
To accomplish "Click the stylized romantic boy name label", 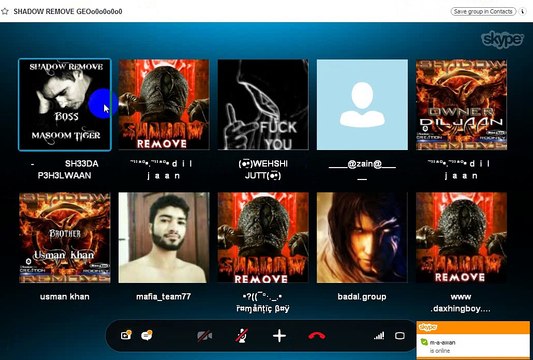I will coord(263,303).
